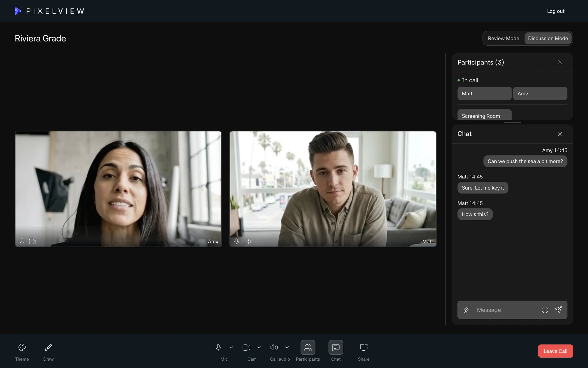588x368 pixels.
Task: Click the attachment paperclip icon
Action: 467,310
